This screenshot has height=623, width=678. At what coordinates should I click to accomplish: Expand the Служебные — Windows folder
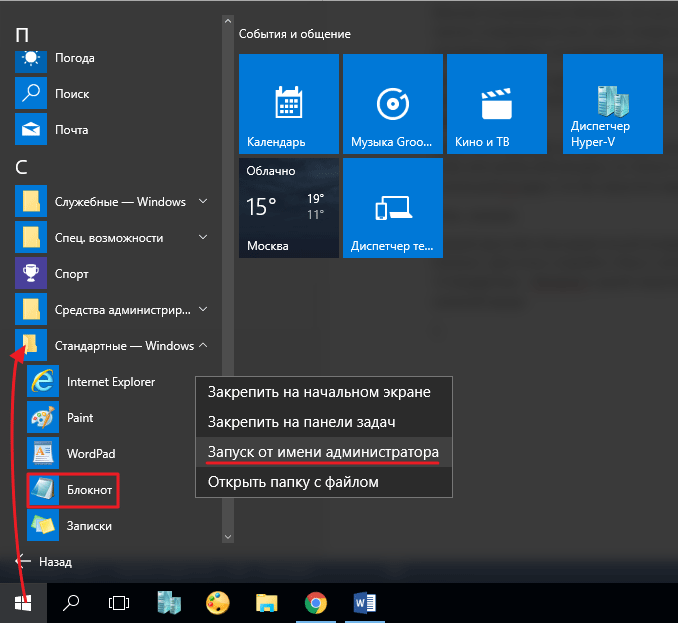tap(113, 201)
